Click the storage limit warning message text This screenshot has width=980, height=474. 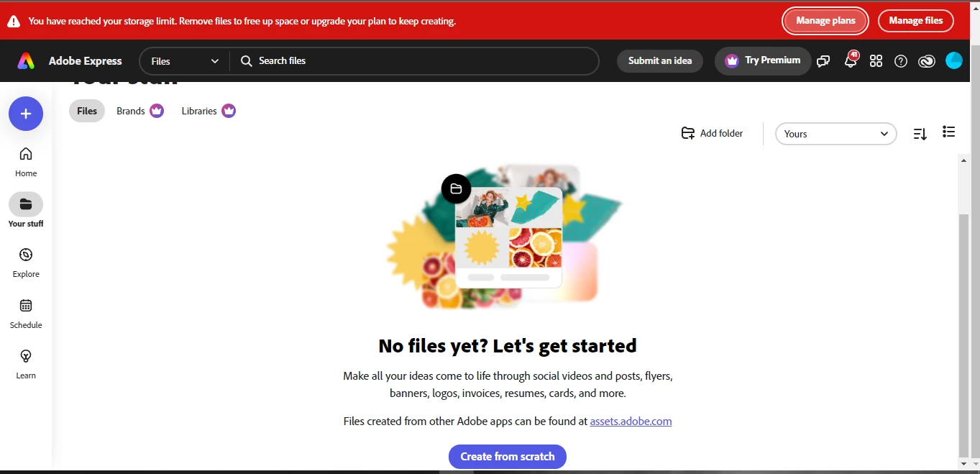242,22
